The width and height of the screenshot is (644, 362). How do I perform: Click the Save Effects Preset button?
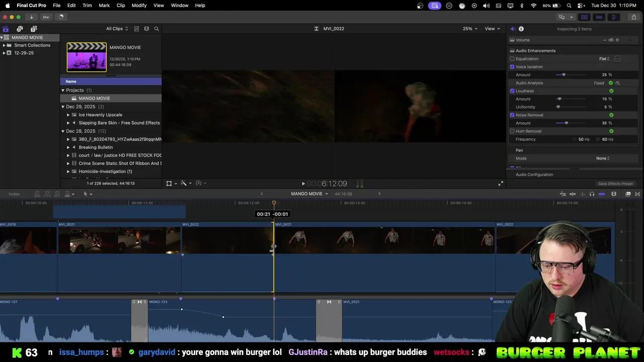point(615,184)
